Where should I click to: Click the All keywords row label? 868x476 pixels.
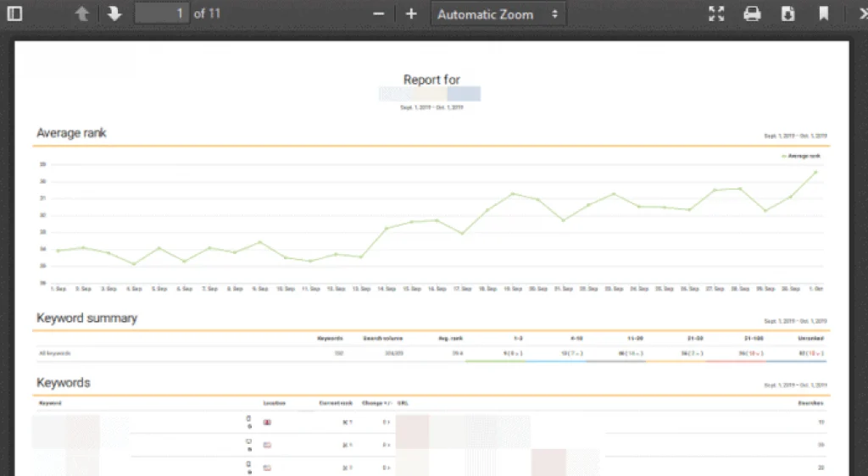tap(53, 353)
